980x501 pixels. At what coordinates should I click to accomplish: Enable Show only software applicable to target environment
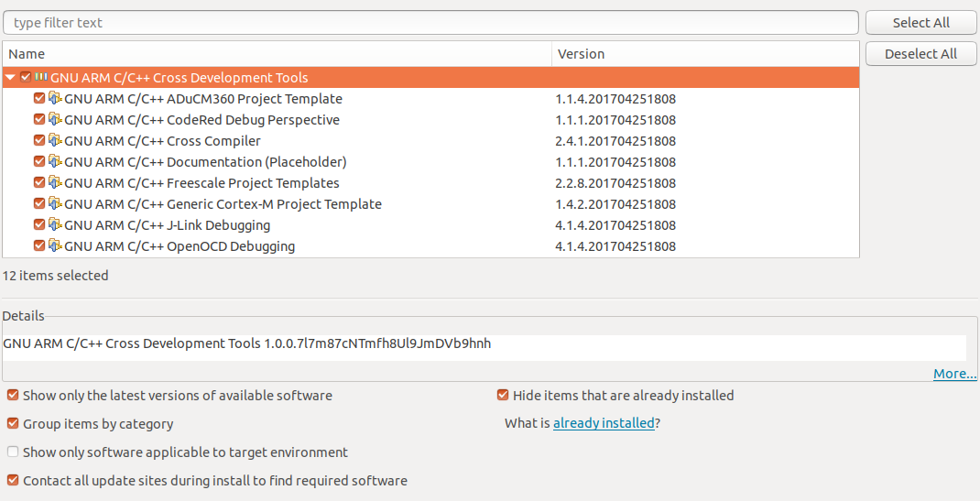tap(13, 452)
